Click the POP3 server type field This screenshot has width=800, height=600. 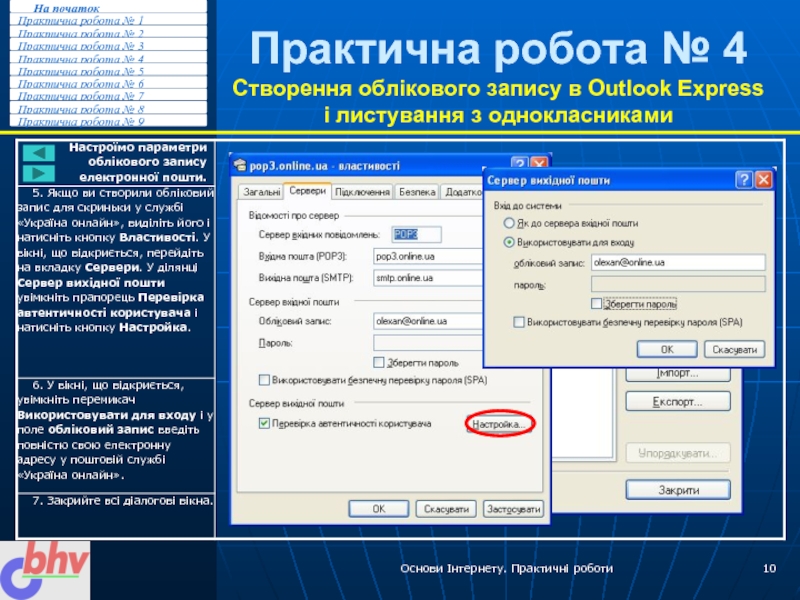[x=416, y=234]
